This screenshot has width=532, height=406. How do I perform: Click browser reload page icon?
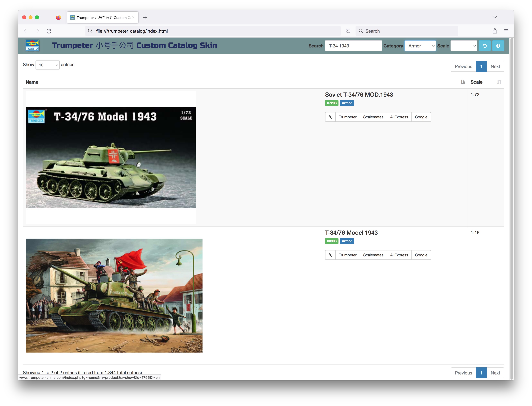[x=49, y=31]
